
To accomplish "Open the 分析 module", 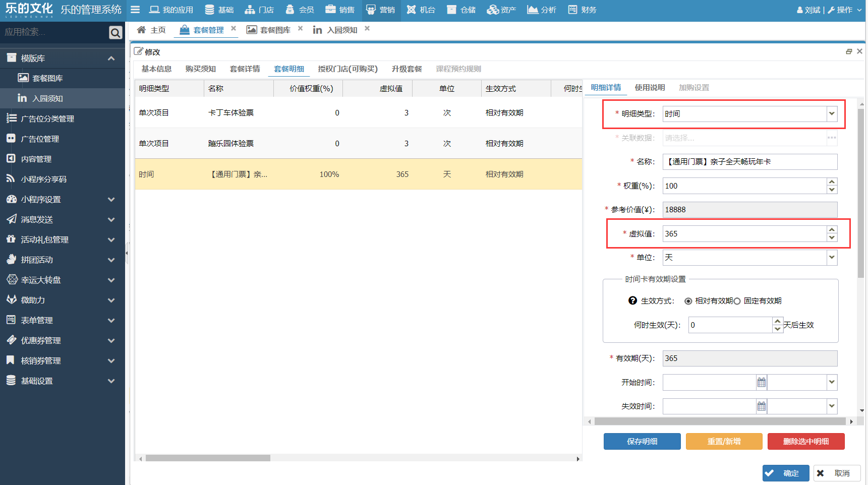I will pos(542,10).
